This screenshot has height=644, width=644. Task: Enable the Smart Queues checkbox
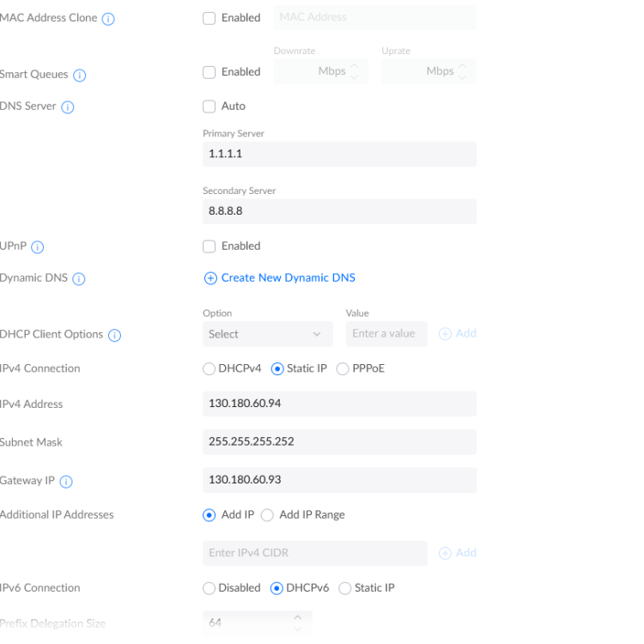(x=210, y=72)
